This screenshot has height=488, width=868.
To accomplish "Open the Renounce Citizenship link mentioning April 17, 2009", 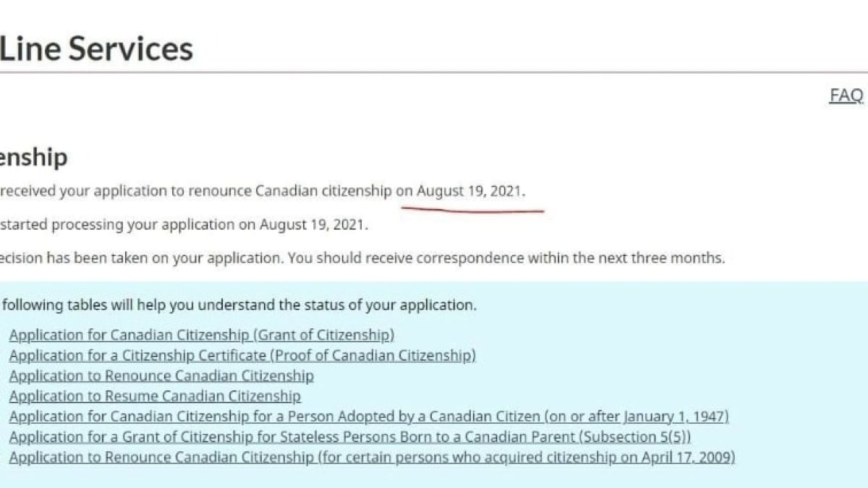I will [372, 457].
